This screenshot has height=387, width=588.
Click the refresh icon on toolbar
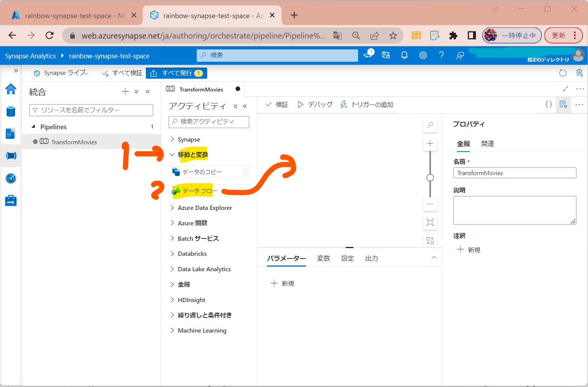(563, 73)
